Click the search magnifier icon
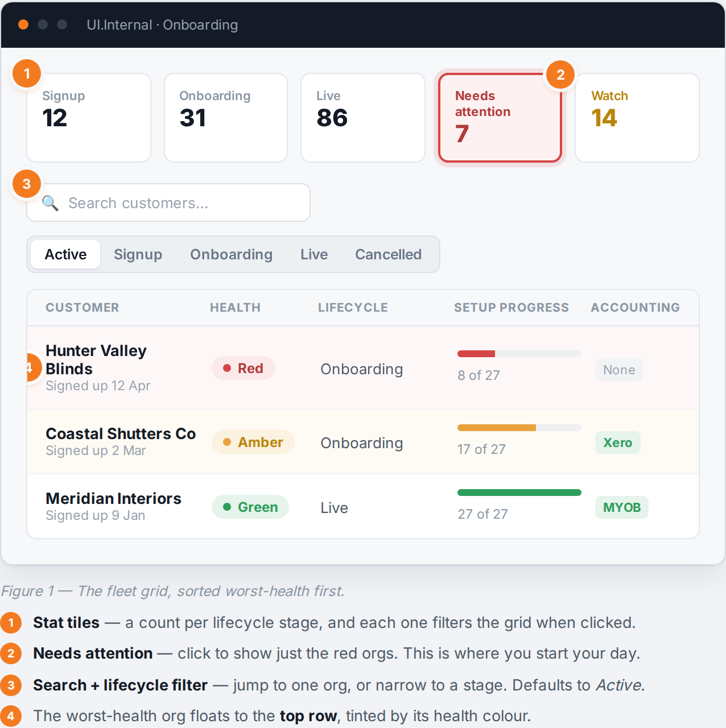 tap(51, 203)
